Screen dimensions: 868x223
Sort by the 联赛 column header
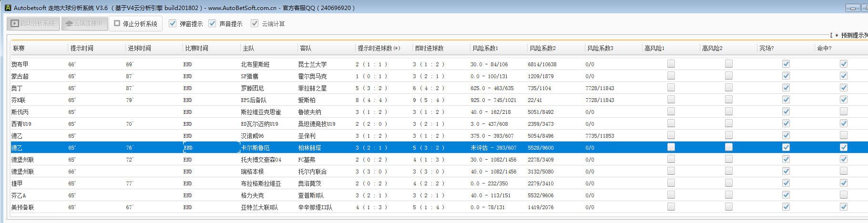tap(19, 48)
